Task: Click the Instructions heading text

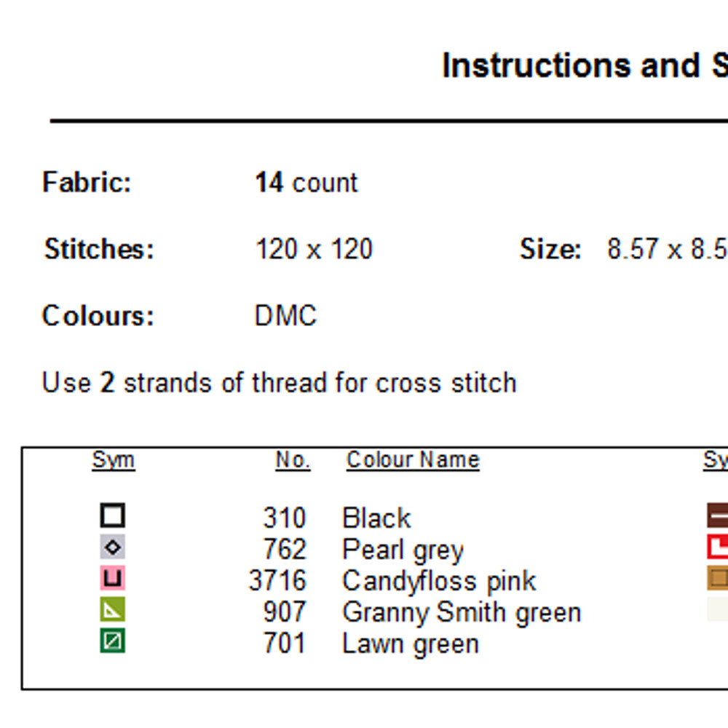Action: [x=535, y=66]
